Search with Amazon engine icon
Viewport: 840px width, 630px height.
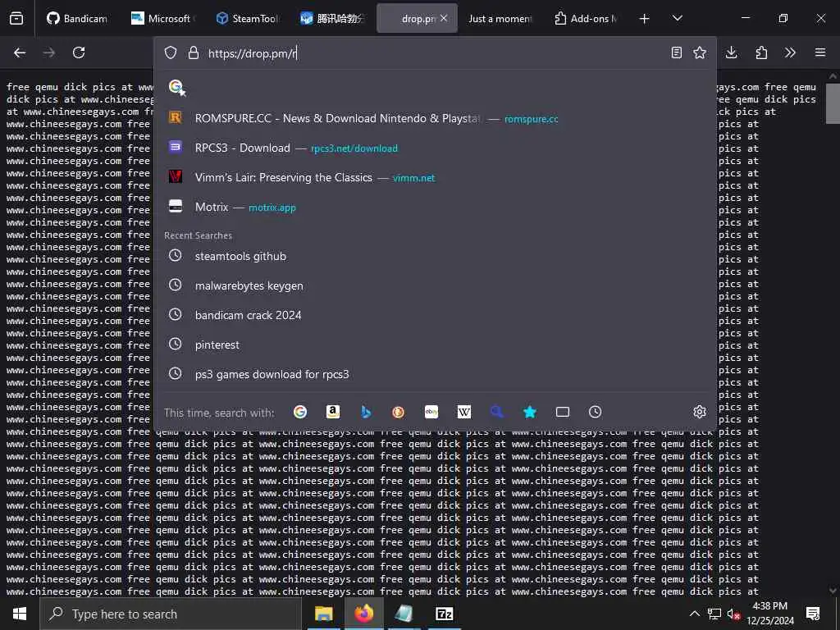click(333, 412)
